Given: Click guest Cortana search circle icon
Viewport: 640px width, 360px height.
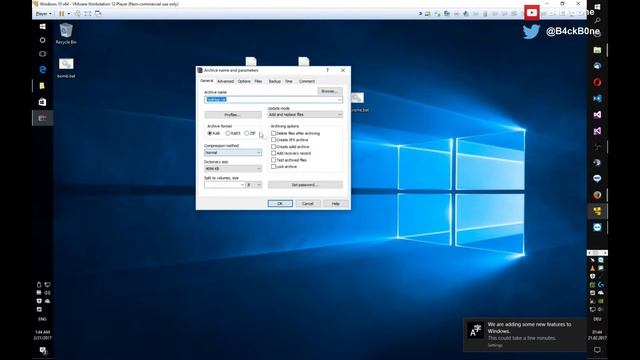Looking at the screenshot, I should [42, 40].
